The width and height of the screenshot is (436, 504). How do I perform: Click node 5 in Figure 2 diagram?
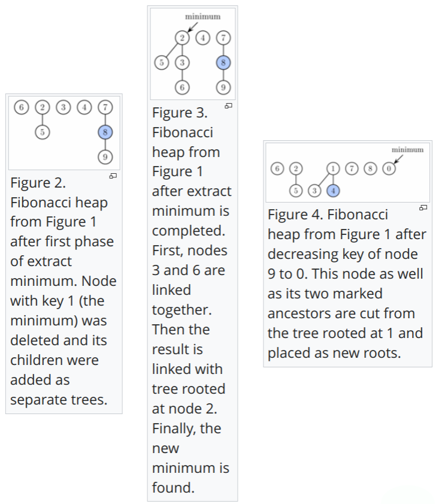[41, 132]
